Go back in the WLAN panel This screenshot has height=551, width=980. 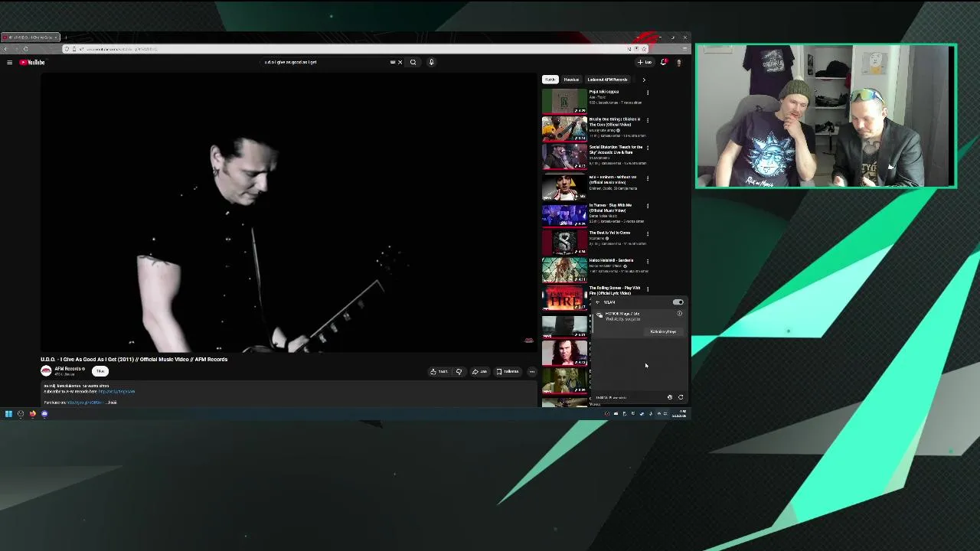point(598,302)
